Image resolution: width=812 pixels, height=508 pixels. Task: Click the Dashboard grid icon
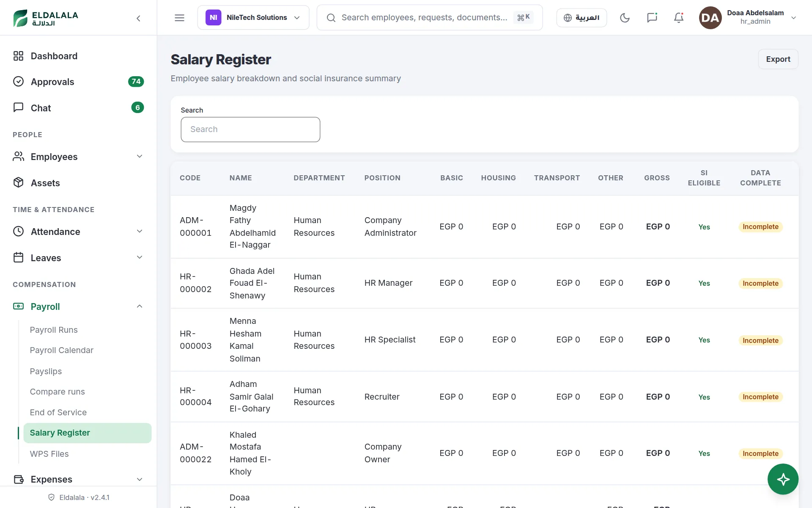tap(18, 56)
